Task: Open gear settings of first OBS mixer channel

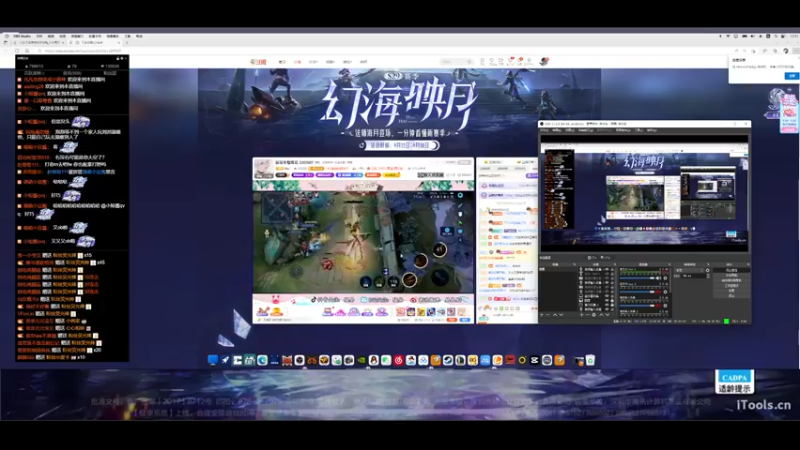Action: tap(665, 278)
